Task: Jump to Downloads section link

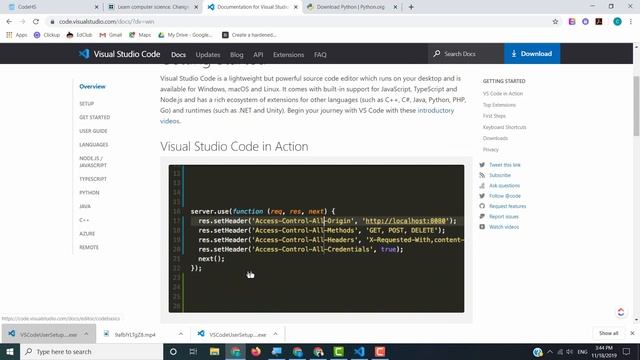Action: (x=496, y=138)
